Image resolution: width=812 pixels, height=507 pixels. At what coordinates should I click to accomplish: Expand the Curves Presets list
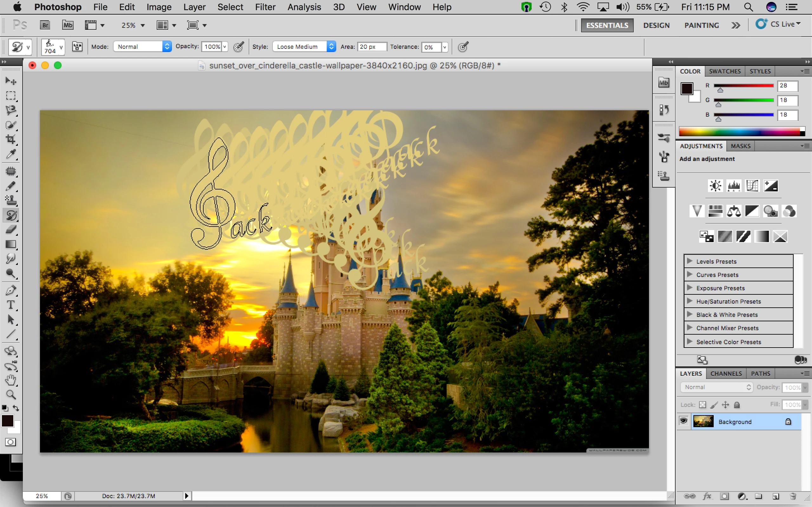(690, 275)
